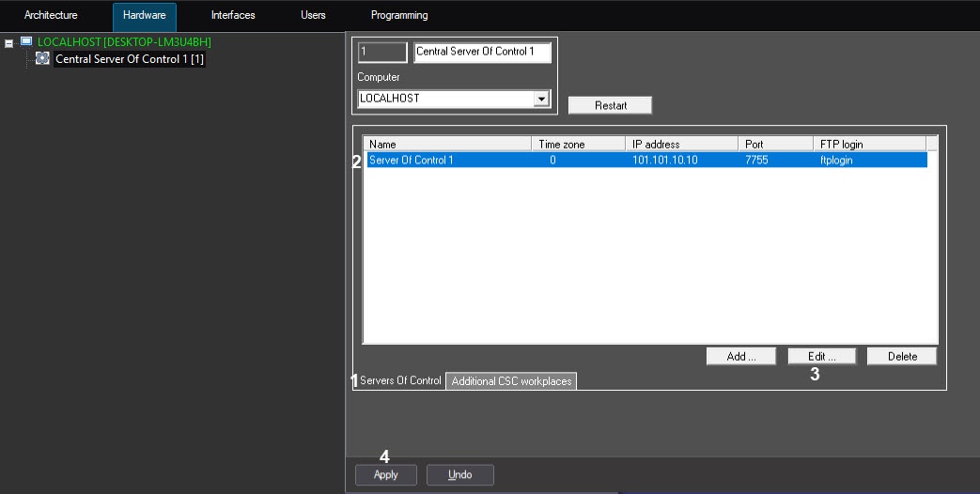Viewport: 980px width, 494px height.
Task: Go to the Users tab
Action: 313,15
